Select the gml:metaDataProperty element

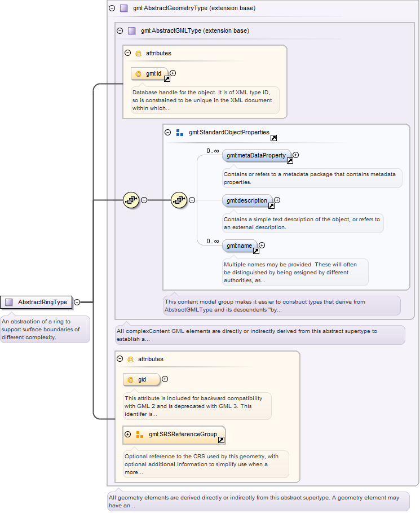coord(257,155)
